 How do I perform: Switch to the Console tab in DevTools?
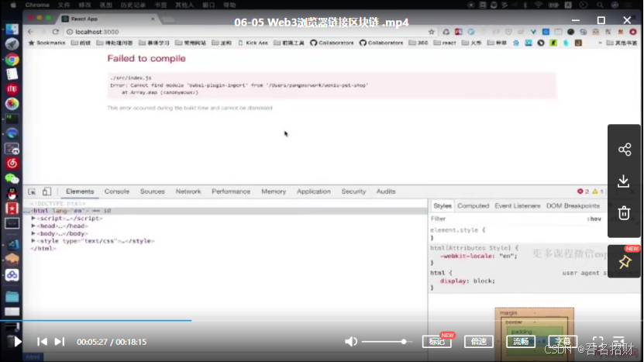[117, 191]
